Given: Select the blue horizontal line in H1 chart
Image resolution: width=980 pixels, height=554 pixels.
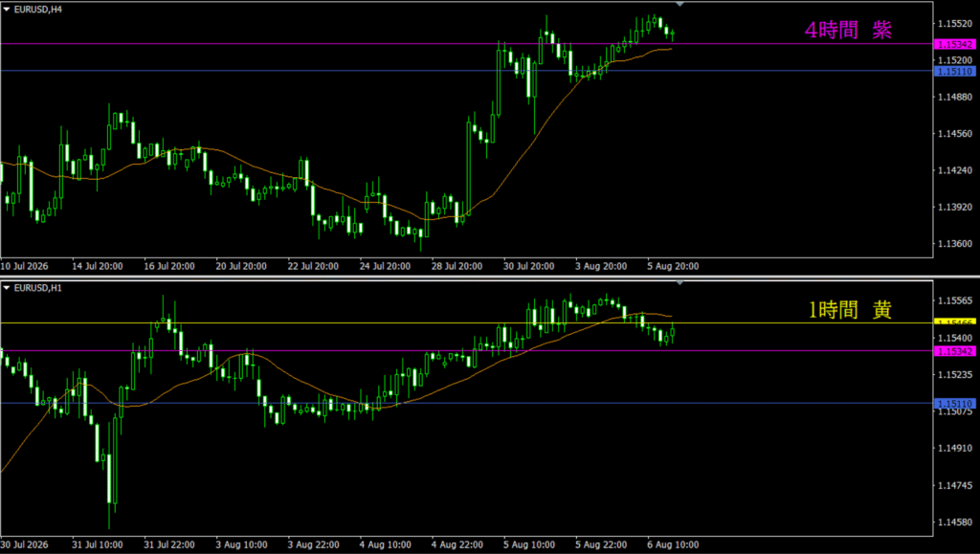Looking at the screenshot, I should [x=466, y=403].
